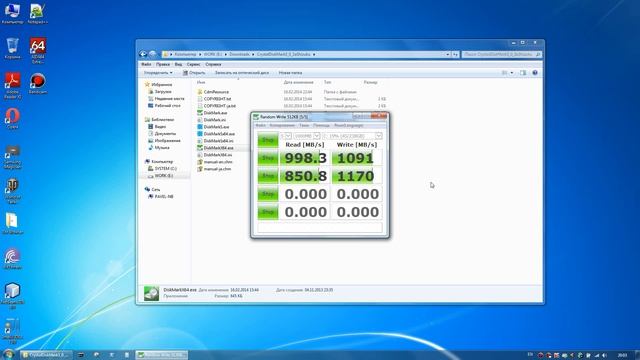Viewport: 640px width, 360px height.
Task: Select Избранное star in navigation pane
Action: coord(147,84)
